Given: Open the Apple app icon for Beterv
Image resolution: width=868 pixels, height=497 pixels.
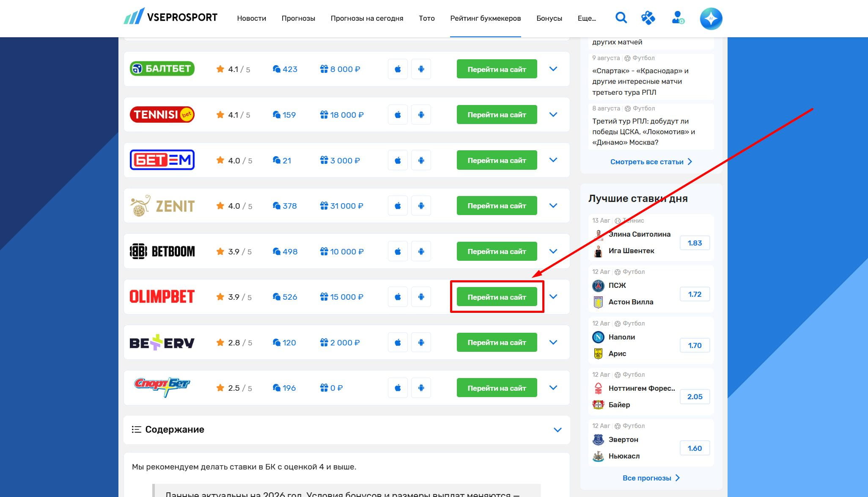Looking at the screenshot, I should (x=398, y=342).
